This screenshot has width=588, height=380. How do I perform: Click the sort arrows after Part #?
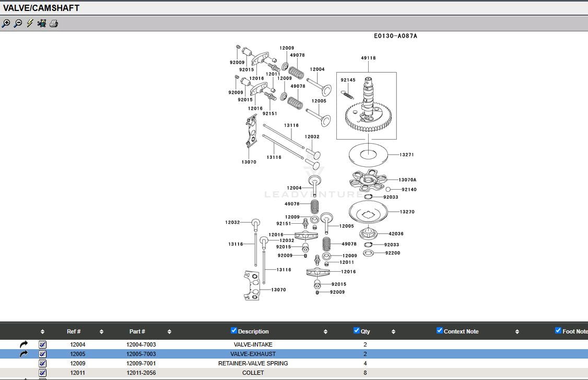coord(170,331)
